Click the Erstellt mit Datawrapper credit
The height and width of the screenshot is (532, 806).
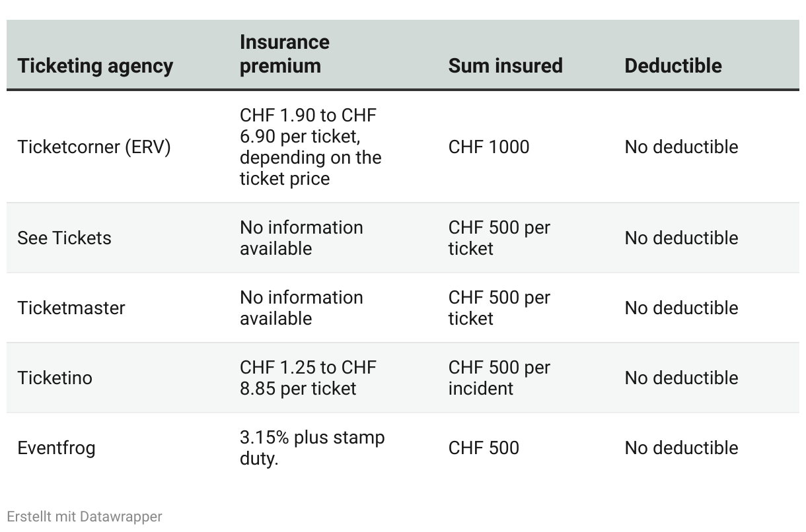85,516
